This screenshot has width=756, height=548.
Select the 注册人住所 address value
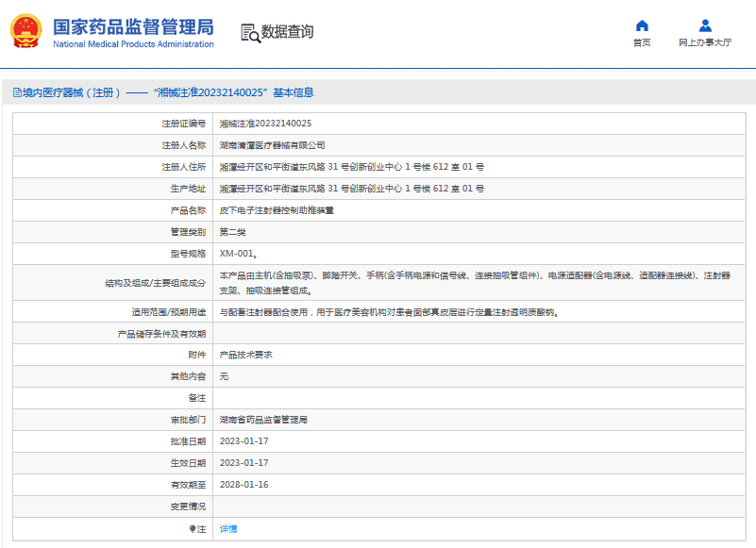(352, 167)
